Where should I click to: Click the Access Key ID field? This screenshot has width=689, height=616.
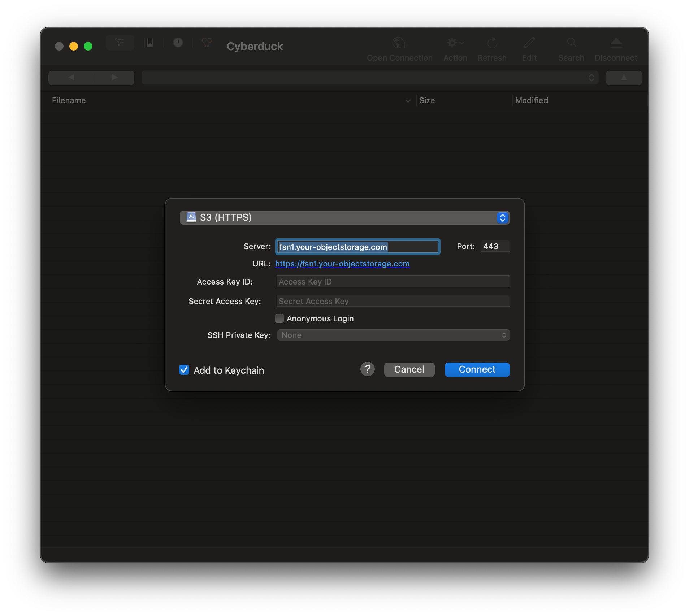[393, 282]
